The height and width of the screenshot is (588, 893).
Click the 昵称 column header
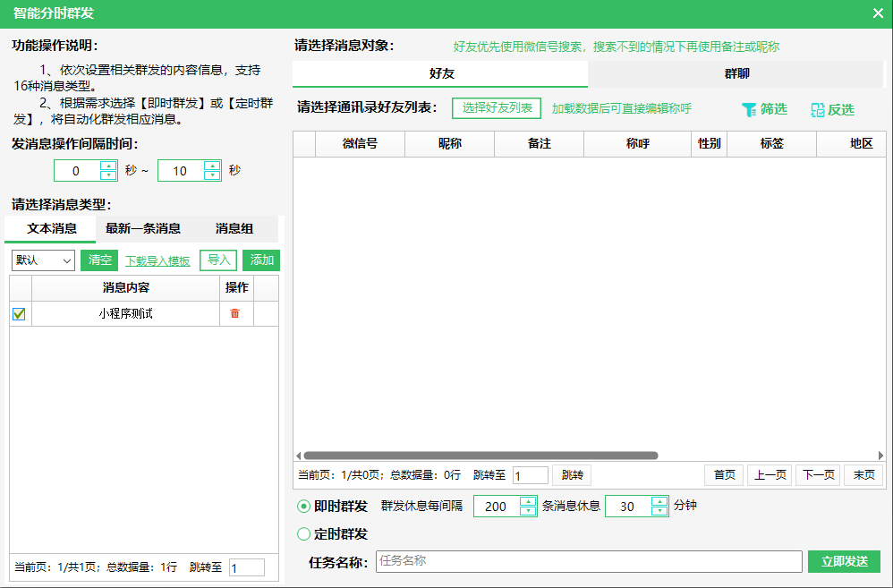tap(450, 143)
